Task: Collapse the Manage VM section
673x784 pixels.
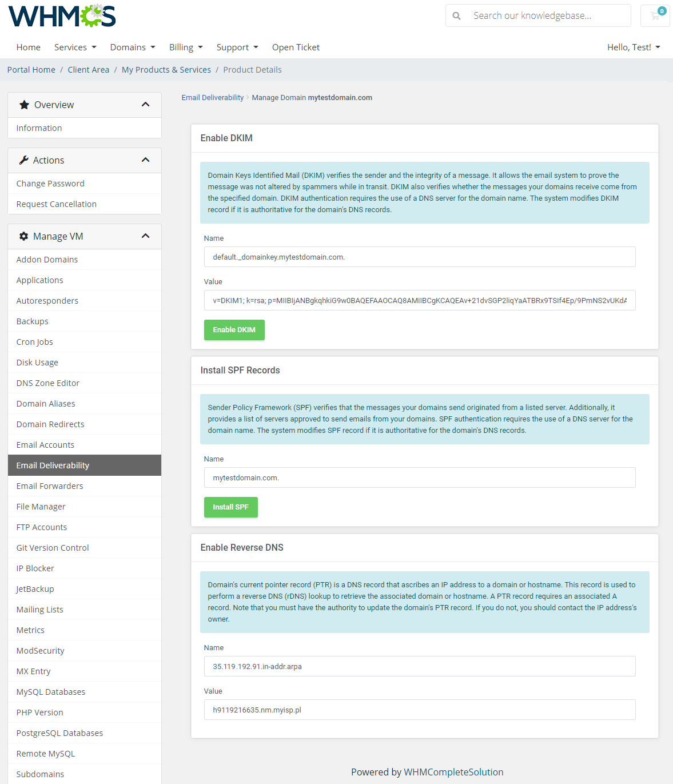Action: coord(146,236)
